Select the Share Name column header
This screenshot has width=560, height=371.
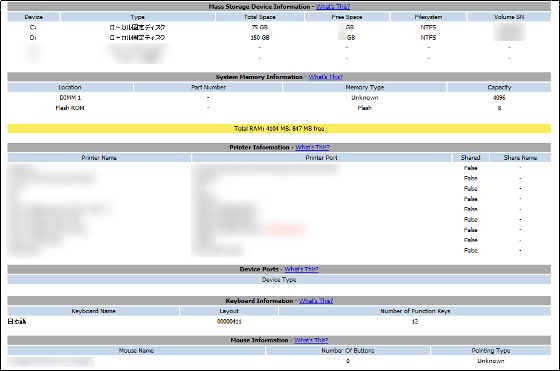[520, 157]
